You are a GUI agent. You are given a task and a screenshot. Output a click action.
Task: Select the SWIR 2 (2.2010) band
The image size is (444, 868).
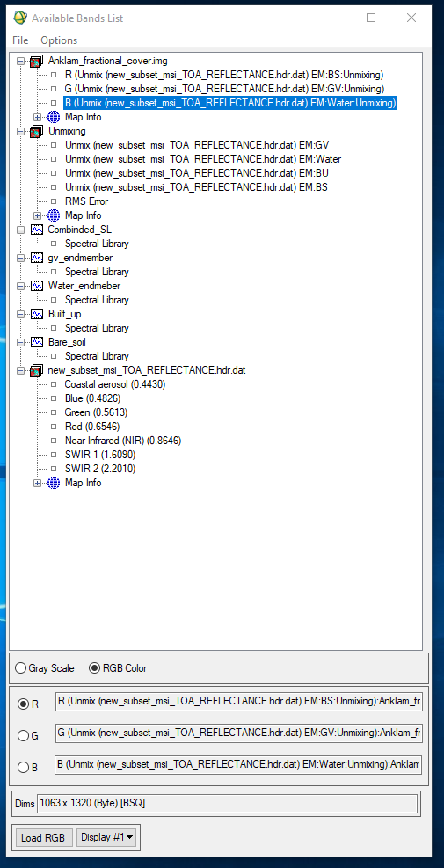pyautogui.click(x=100, y=469)
